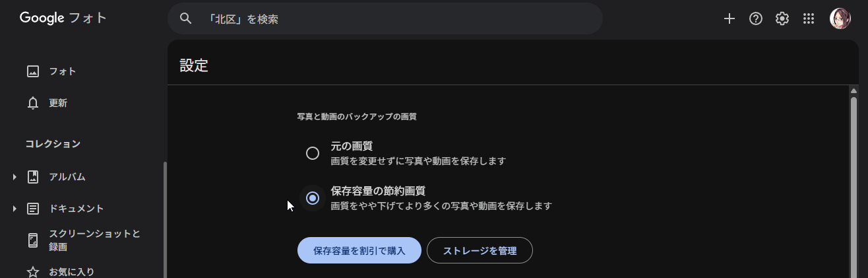The width and height of the screenshot is (868, 278).
Task: Click the 更新 bell icon
Action: pyautogui.click(x=33, y=103)
